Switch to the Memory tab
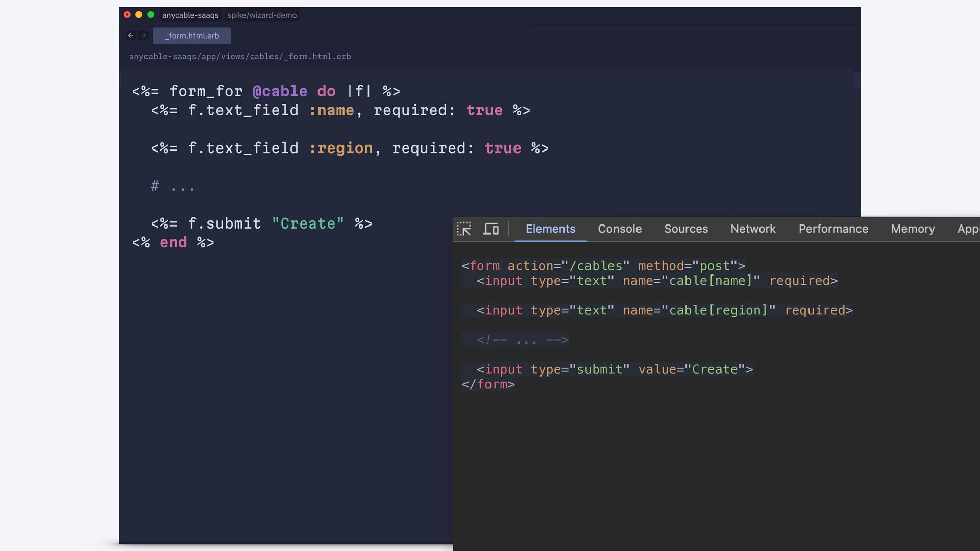This screenshot has height=551, width=980. (x=913, y=229)
